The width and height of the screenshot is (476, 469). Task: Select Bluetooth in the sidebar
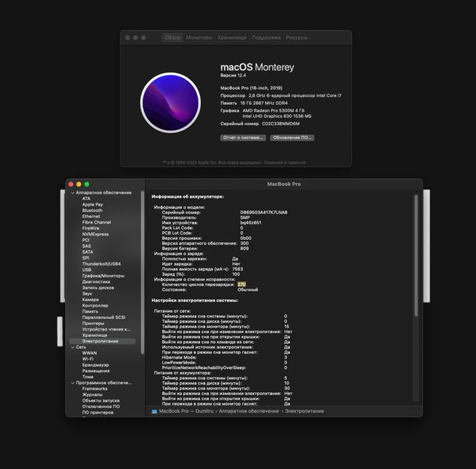point(92,210)
